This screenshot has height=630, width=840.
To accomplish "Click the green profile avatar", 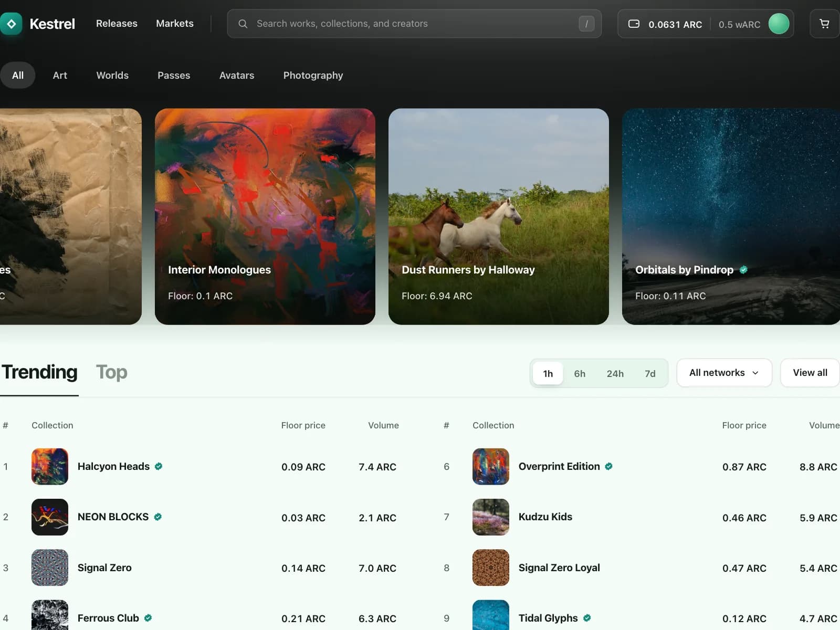I will [779, 24].
